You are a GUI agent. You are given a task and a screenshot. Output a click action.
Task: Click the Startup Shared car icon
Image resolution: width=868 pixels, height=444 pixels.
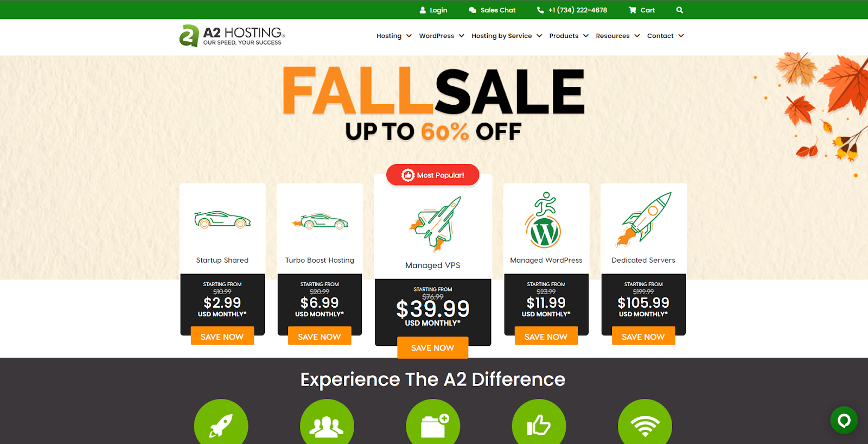click(222, 220)
